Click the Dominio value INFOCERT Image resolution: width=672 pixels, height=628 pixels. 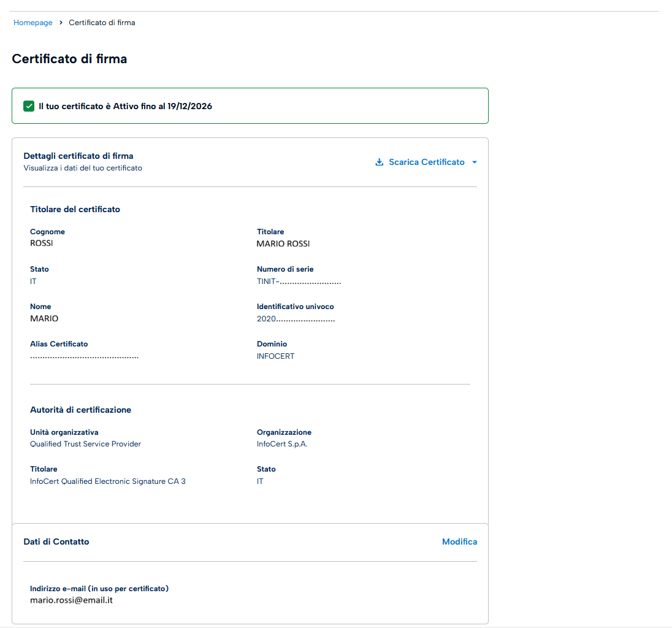coord(275,356)
